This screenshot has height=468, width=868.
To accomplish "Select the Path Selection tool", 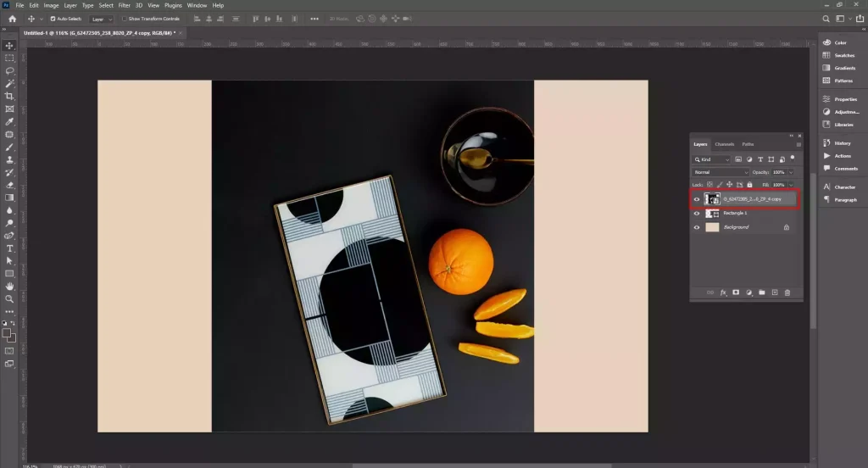I will [x=9, y=261].
